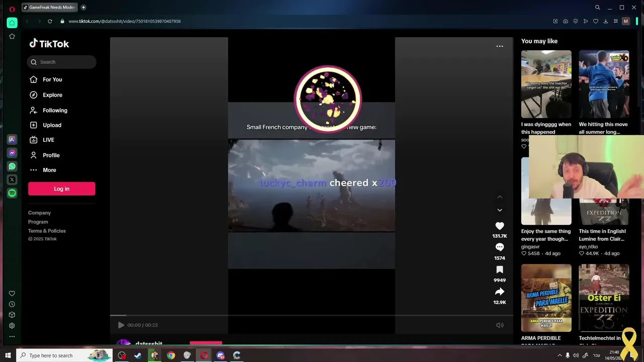Open Google Chrome from the taskbar

point(171,355)
